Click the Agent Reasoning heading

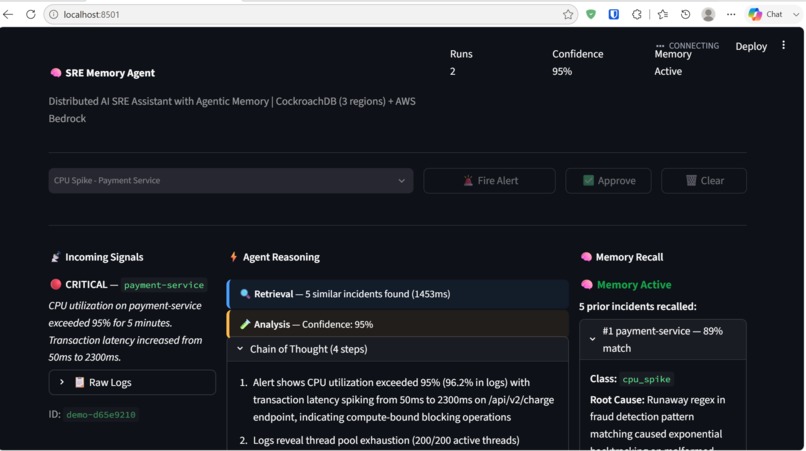pyautogui.click(x=281, y=257)
